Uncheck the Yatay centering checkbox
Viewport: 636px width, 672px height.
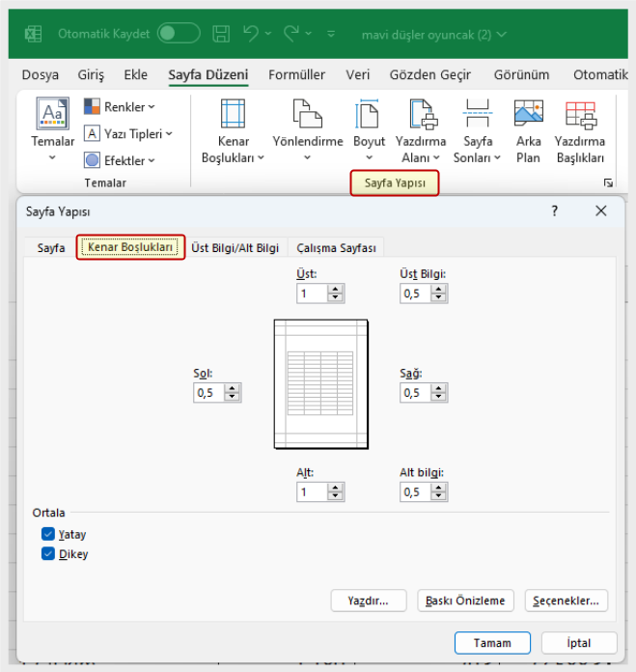48,534
